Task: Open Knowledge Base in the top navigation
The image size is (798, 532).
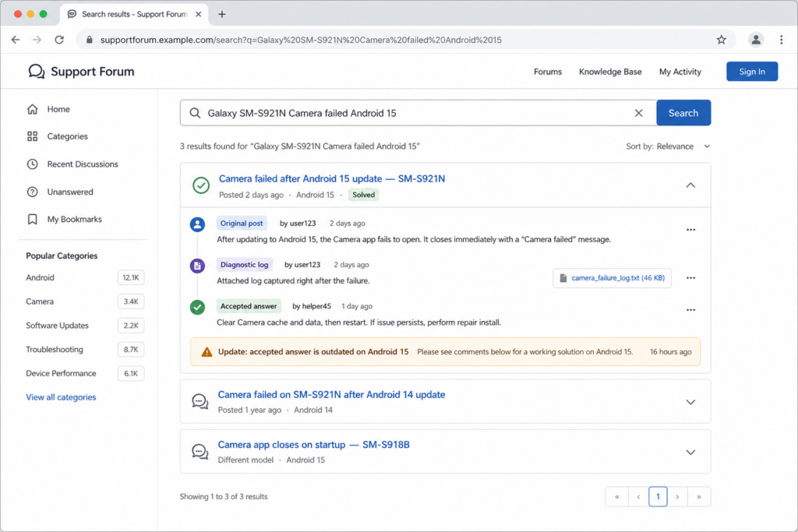Action: coord(610,72)
